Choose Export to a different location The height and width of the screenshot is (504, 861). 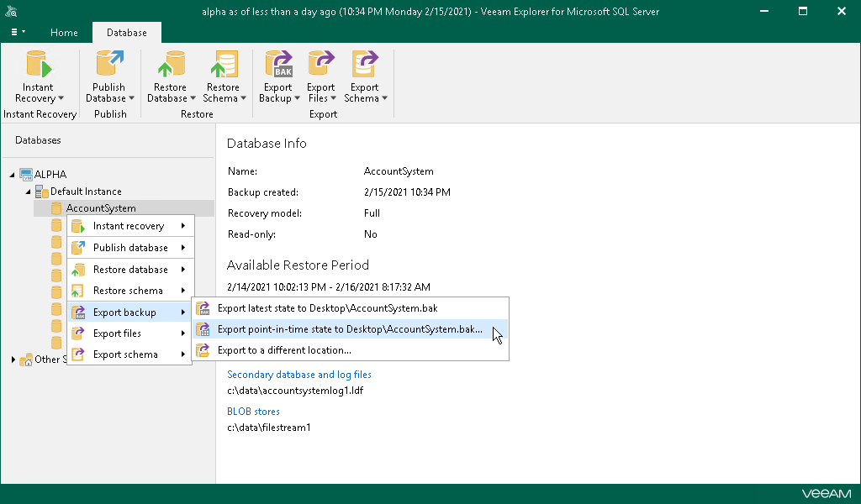coord(351,350)
